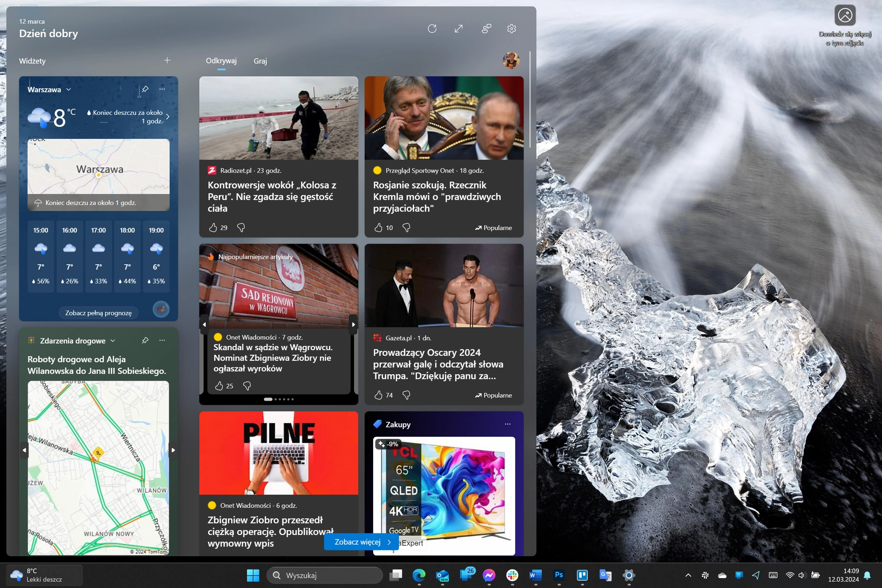Add a widget with plus icon
The image size is (882, 588).
[x=167, y=60]
